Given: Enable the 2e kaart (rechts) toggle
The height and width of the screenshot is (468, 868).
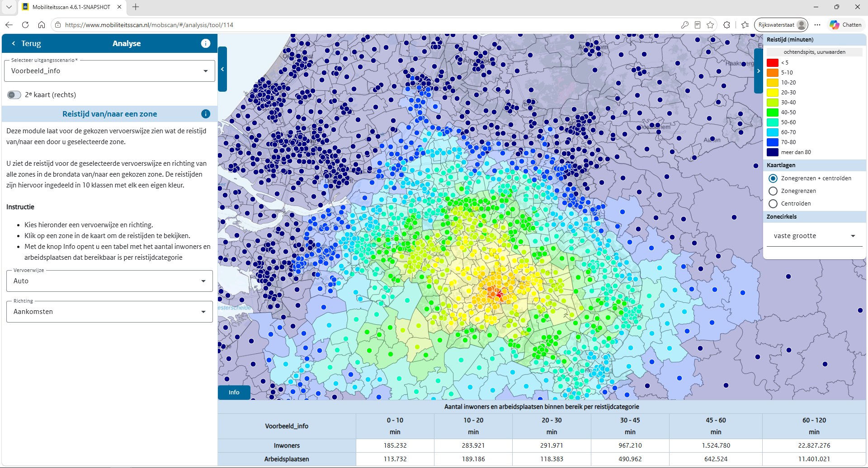Looking at the screenshot, I should [x=14, y=95].
